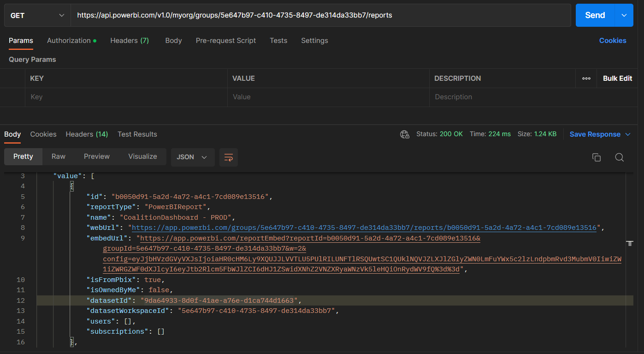The width and height of the screenshot is (644, 354).
Task: Select the response Body tab
Action: 12,134
